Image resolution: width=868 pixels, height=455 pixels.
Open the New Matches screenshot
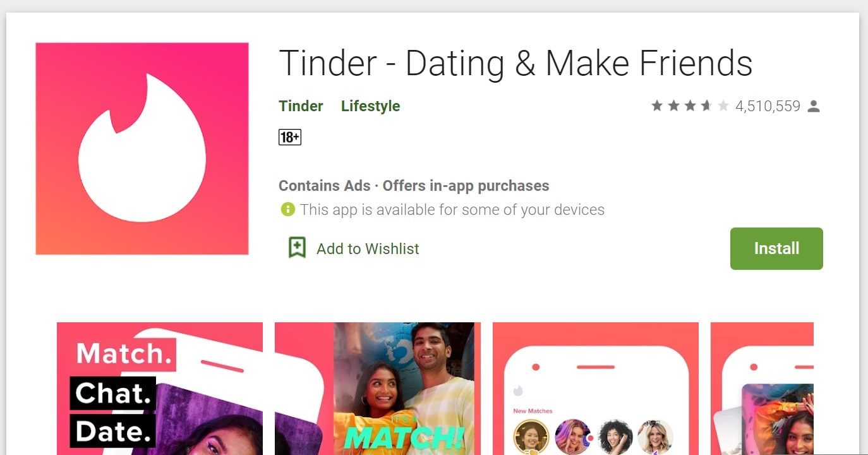point(596,389)
